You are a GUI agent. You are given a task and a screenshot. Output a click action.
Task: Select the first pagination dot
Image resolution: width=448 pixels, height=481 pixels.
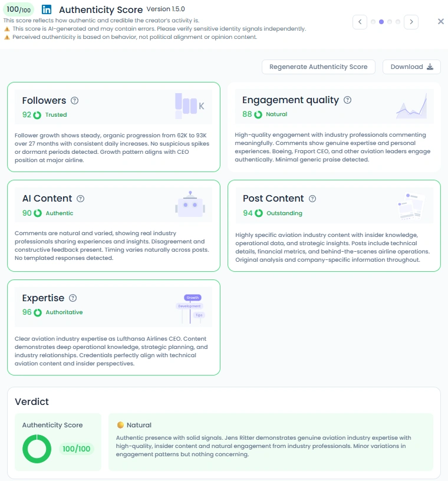pos(373,22)
